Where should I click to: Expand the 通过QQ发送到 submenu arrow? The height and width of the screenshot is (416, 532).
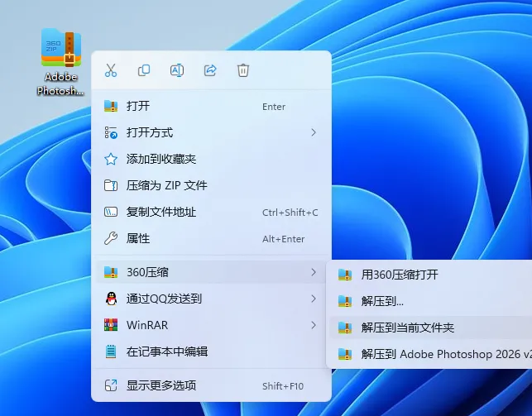point(314,299)
